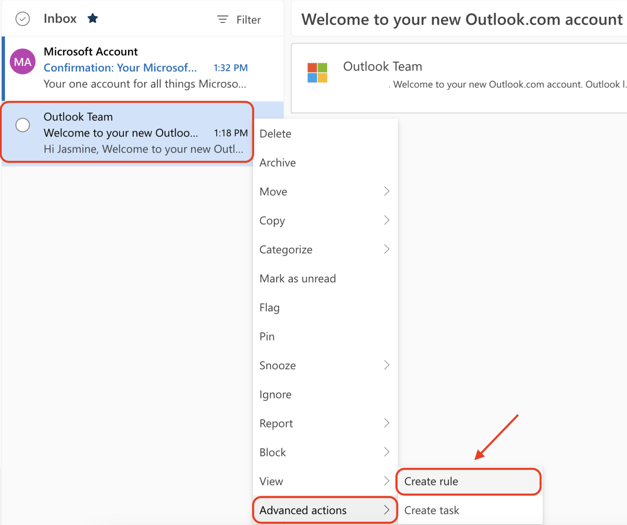Select the Outlook Team message checkbox circle
Viewport: 627px width, 525px height.
[x=22, y=126]
